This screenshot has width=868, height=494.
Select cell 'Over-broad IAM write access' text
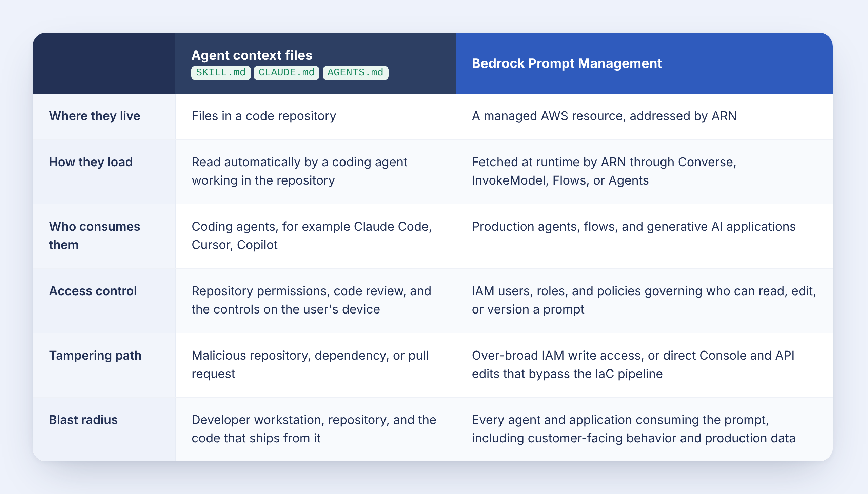click(x=633, y=365)
